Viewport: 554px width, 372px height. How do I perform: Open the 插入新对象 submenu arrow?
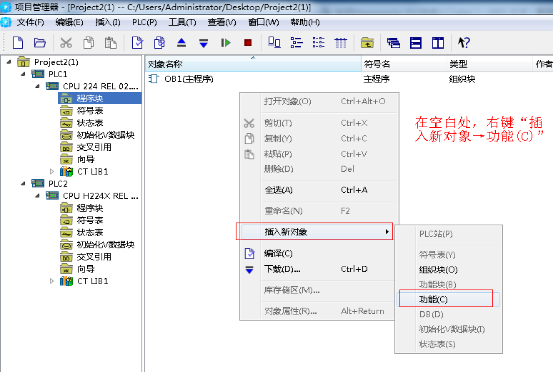click(x=387, y=232)
